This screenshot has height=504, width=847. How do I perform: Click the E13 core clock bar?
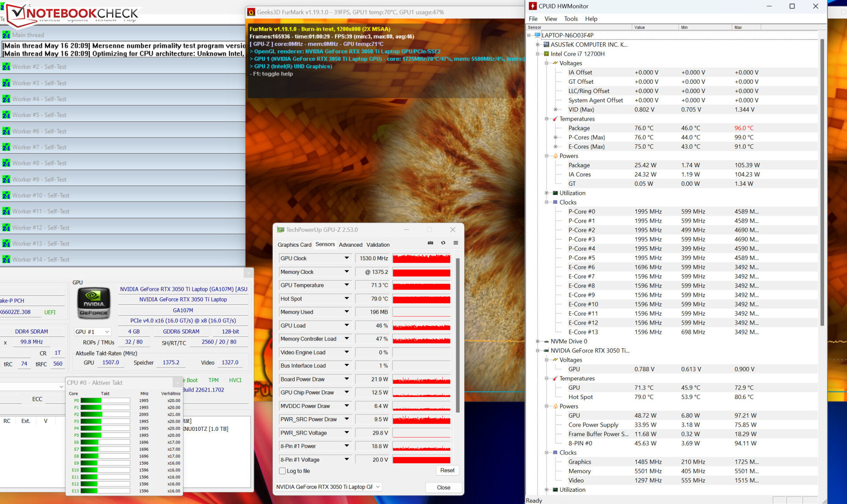click(105, 491)
